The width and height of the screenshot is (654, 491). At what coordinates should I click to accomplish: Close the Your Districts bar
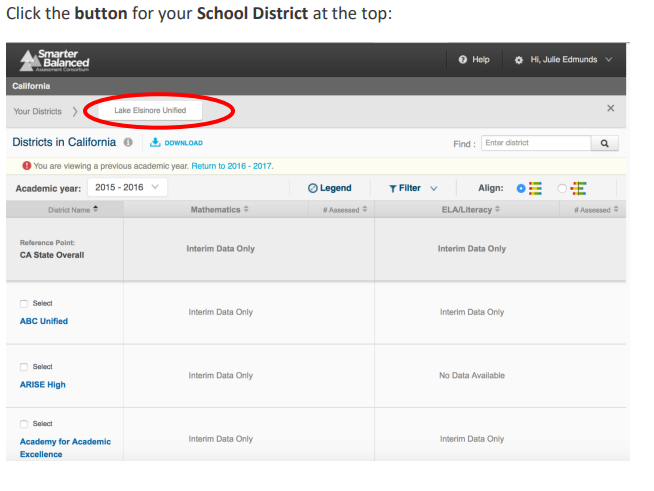click(x=611, y=108)
